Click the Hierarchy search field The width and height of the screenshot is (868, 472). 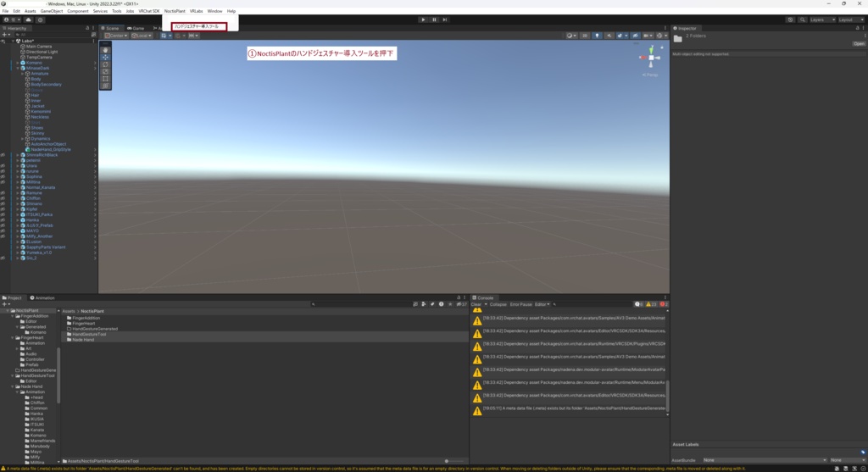(52, 34)
